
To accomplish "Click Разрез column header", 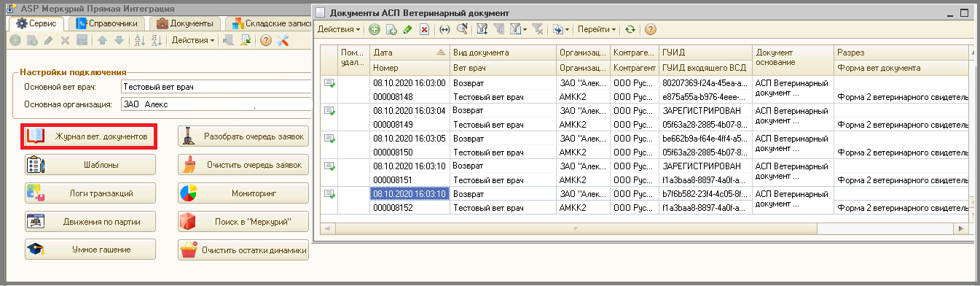I will point(901,53).
